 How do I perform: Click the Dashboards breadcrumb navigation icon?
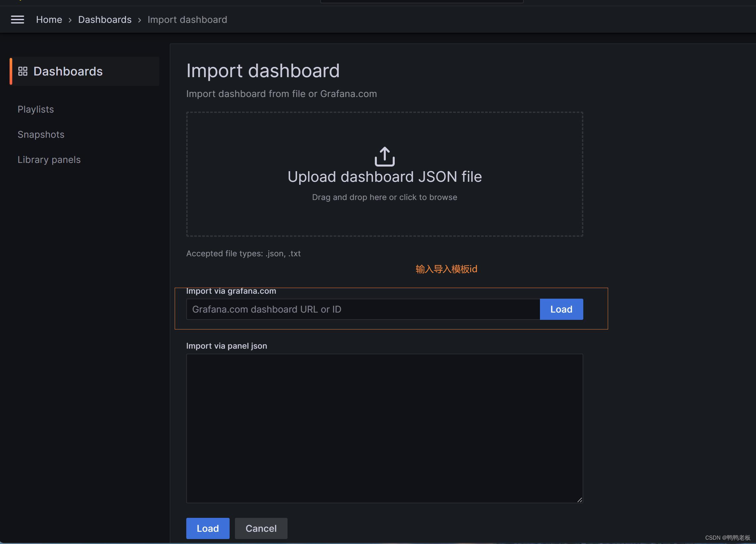click(105, 19)
